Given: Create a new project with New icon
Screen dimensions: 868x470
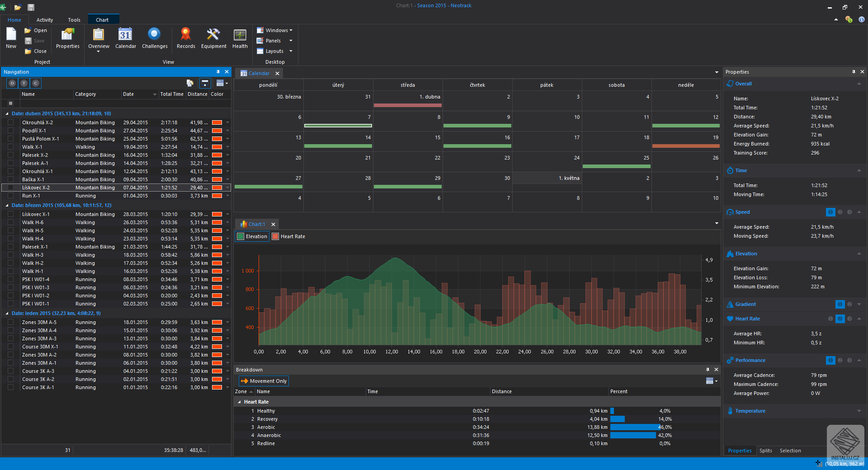Looking at the screenshot, I should pyautogui.click(x=11, y=38).
